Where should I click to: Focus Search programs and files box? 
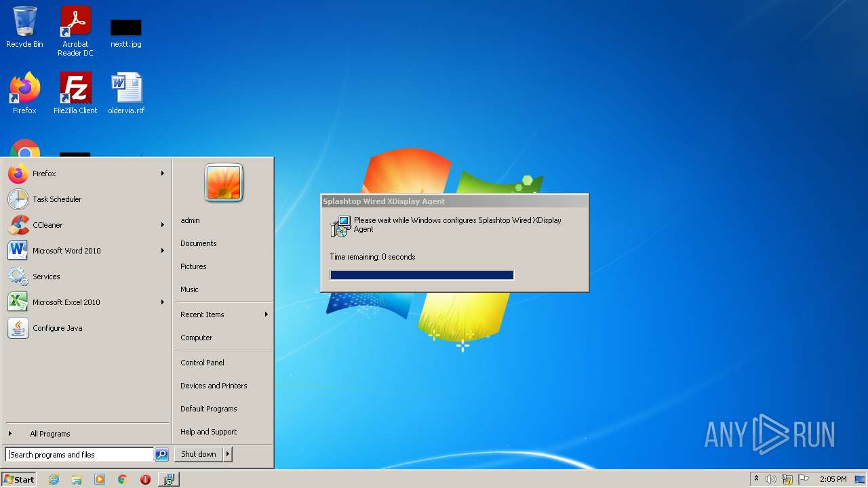pyautogui.click(x=79, y=455)
